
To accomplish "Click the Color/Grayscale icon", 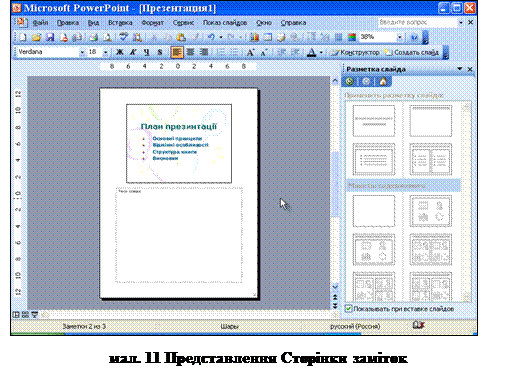I will 352,37.
